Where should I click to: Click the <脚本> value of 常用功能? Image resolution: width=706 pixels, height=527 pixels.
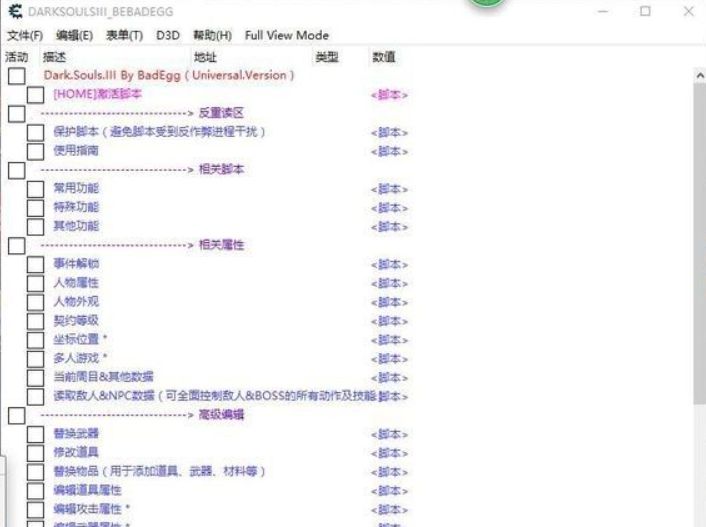(389, 189)
